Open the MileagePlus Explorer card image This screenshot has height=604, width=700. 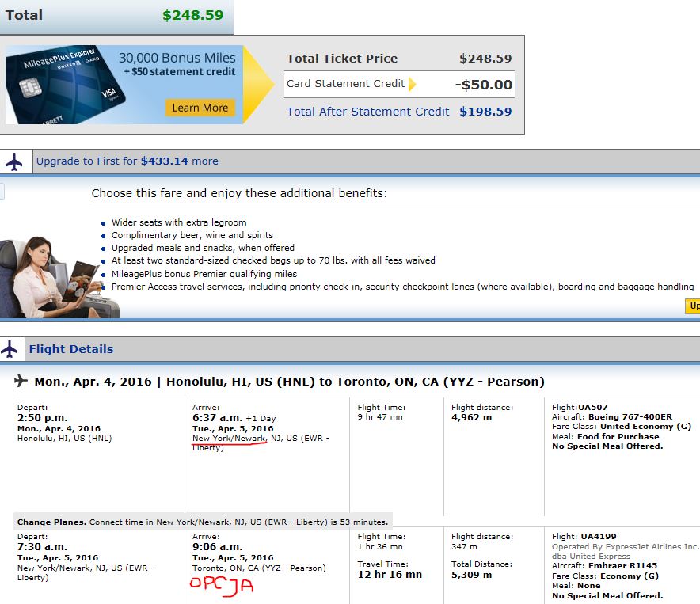click(65, 85)
